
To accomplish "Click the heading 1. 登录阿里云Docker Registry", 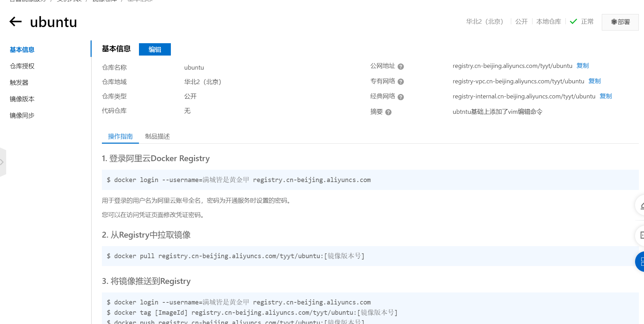I will [156, 158].
